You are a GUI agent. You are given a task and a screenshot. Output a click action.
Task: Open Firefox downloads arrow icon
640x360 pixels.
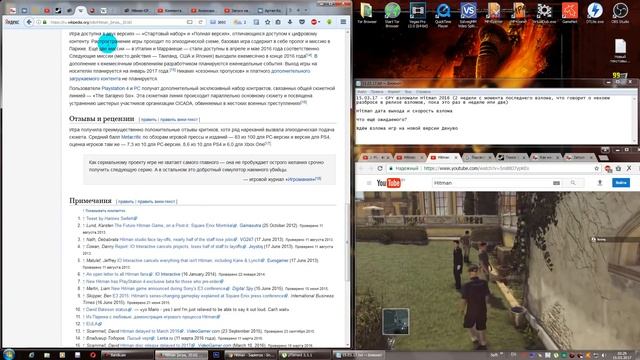pos(290,22)
